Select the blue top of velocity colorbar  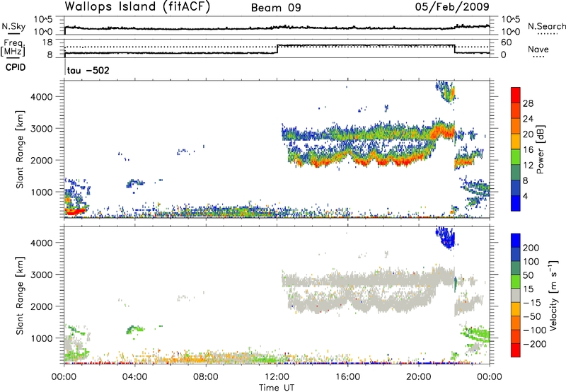click(x=516, y=241)
